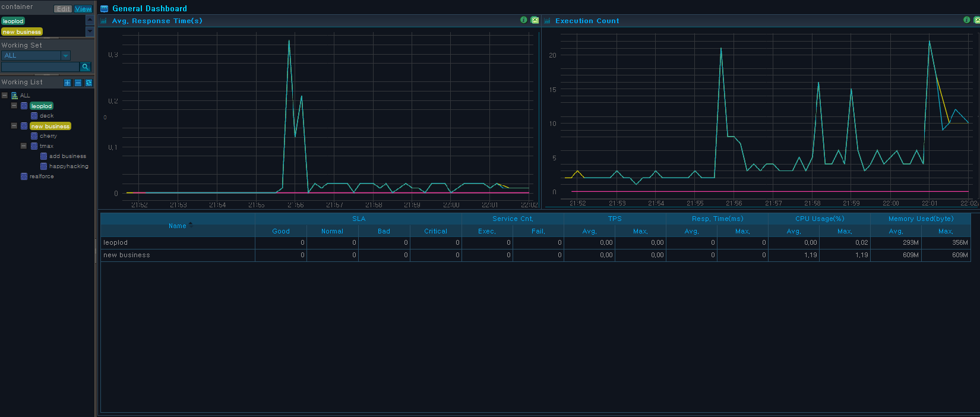The height and width of the screenshot is (417, 980).
Task: Click the SLA Critical column header
Action: click(x=436, y=231)
